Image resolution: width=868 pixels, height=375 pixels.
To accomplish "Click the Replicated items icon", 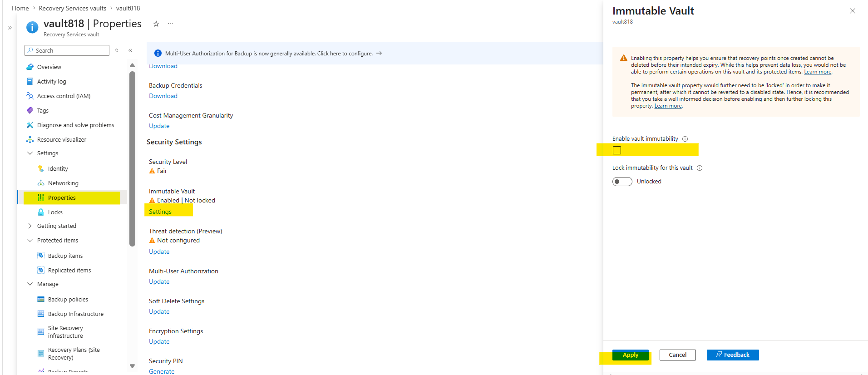I will tap(41, 270).
